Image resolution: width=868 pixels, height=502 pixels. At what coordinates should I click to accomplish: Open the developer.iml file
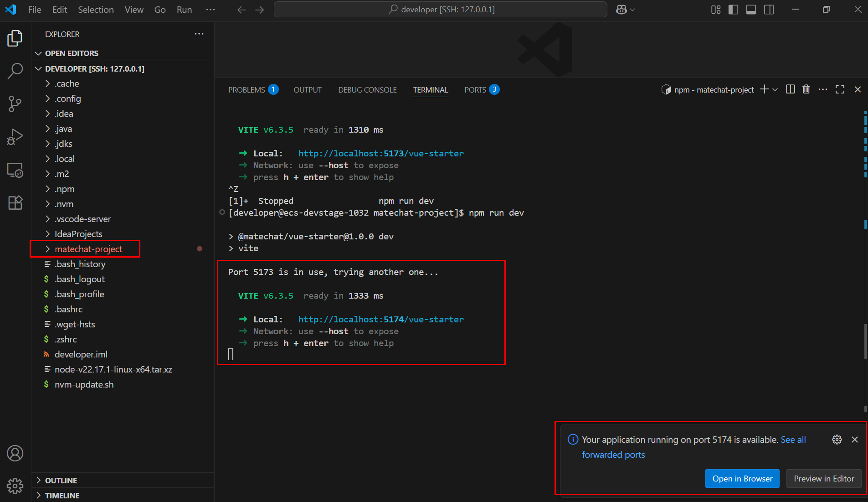tap(123, 354)
